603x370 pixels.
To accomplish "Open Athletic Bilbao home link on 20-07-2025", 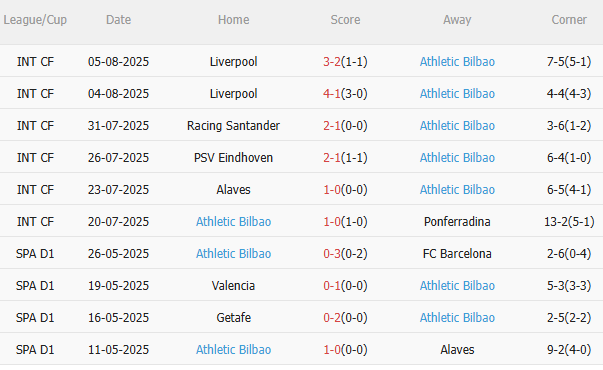I will pos(233,222).
